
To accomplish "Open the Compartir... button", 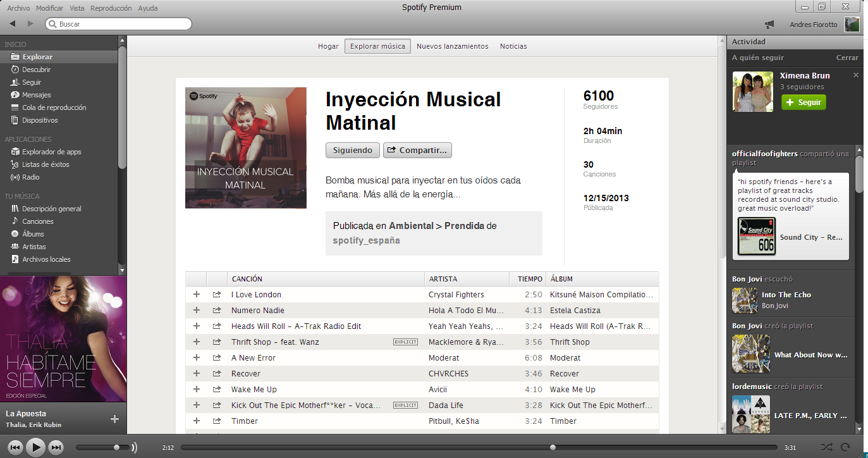I will coord(417,151).
